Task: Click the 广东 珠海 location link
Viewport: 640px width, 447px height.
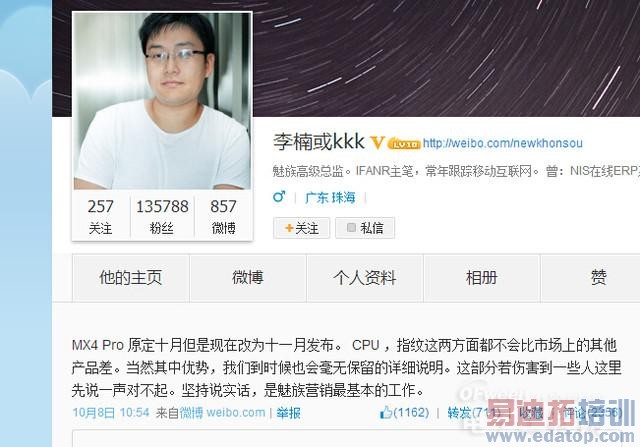Action: click(x=330, y=198)
